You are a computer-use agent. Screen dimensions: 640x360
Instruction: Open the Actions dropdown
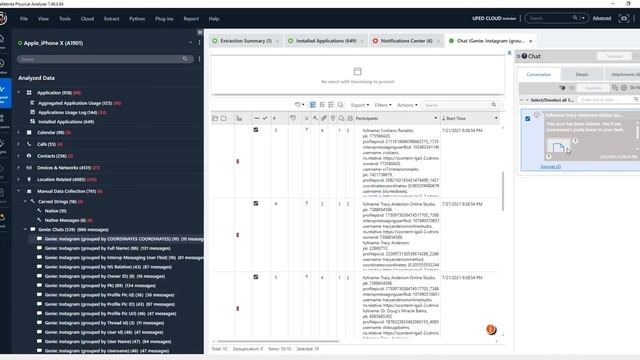tap(407, 105)
